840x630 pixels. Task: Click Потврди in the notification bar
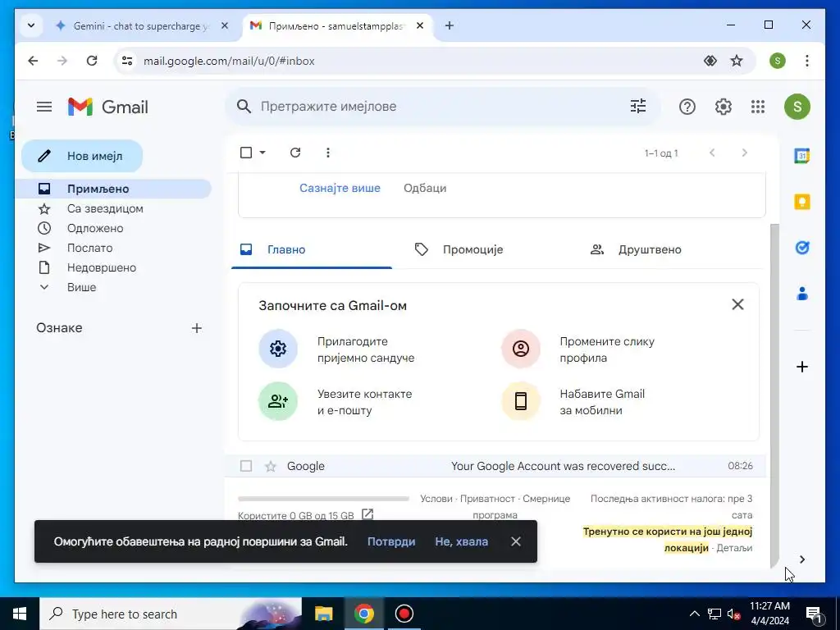point(391,541)
